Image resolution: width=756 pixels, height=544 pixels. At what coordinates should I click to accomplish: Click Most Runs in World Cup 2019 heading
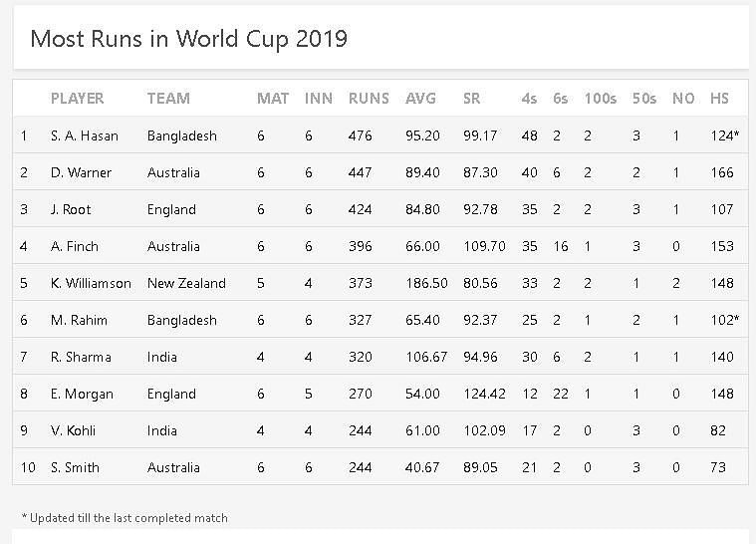point(189,39)
